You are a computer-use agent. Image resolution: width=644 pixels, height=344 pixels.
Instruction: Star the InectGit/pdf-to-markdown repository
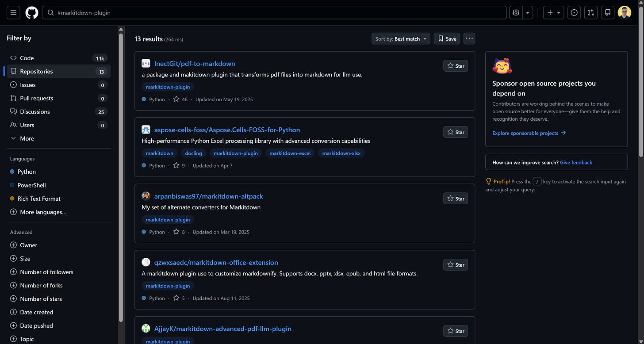coord(456,66)
